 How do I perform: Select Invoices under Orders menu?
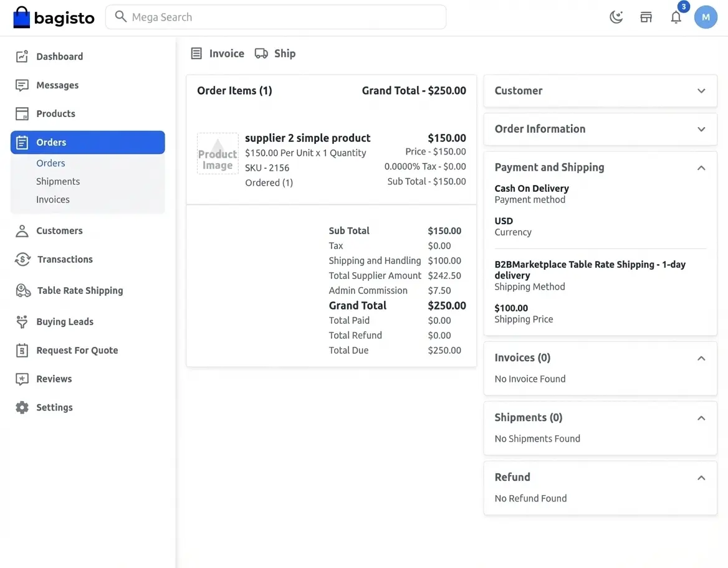pos(53,200)
